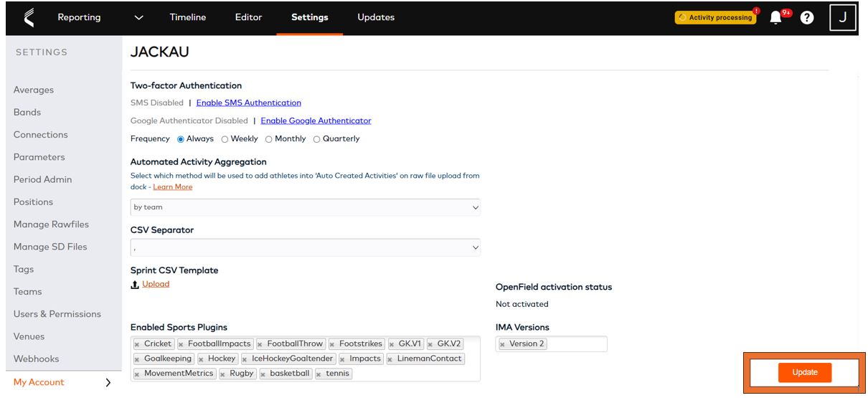Remove the LinemanContact plugin tag
Viewport: 868px width, 398px height.
click(x=391, y=359)
